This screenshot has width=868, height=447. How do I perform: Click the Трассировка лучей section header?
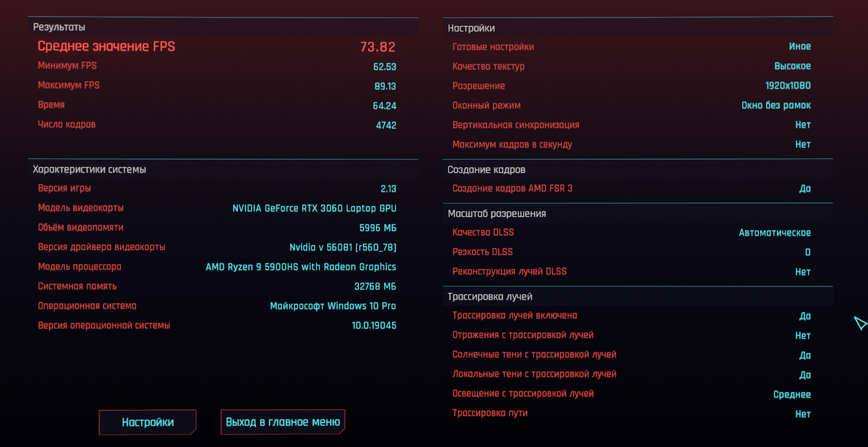(490, 297)
